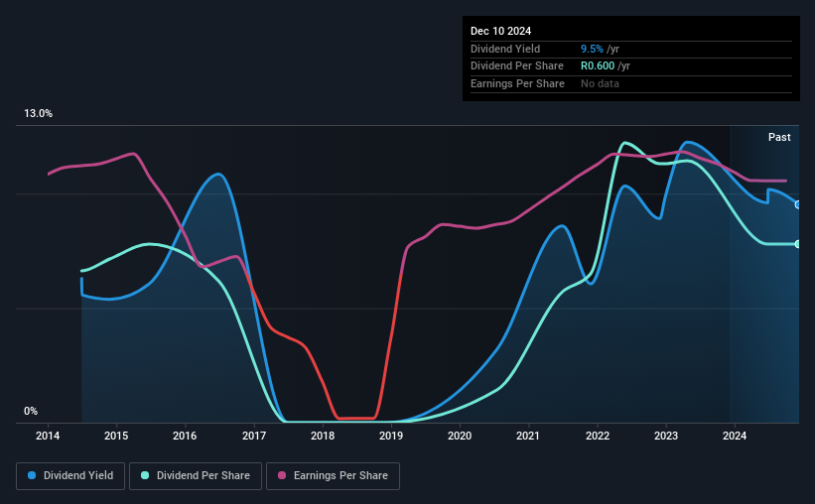This screenshot has height=504, width=815.
Task: Click the tooltip Dividend Per Share row label
Action: click(517, 66)
